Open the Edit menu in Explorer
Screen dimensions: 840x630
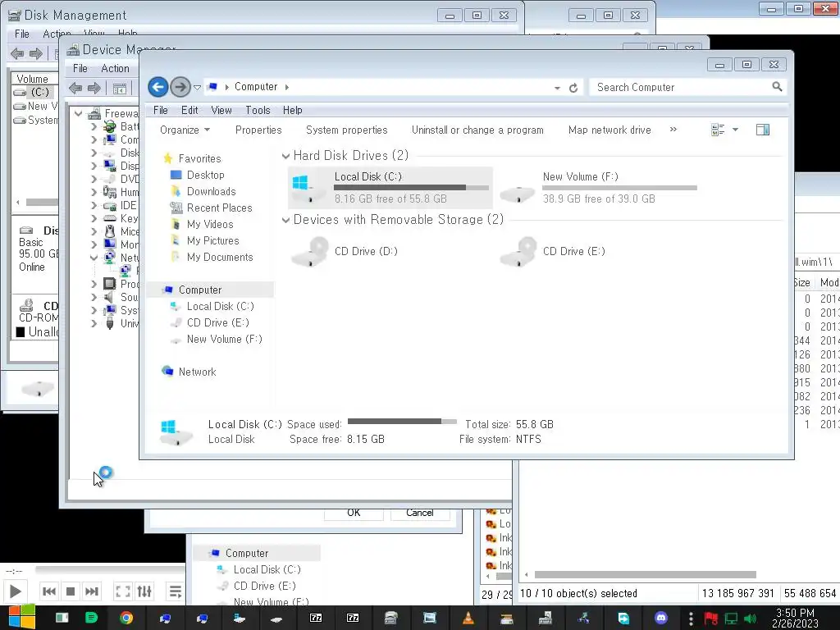click(x=189, y=111)
